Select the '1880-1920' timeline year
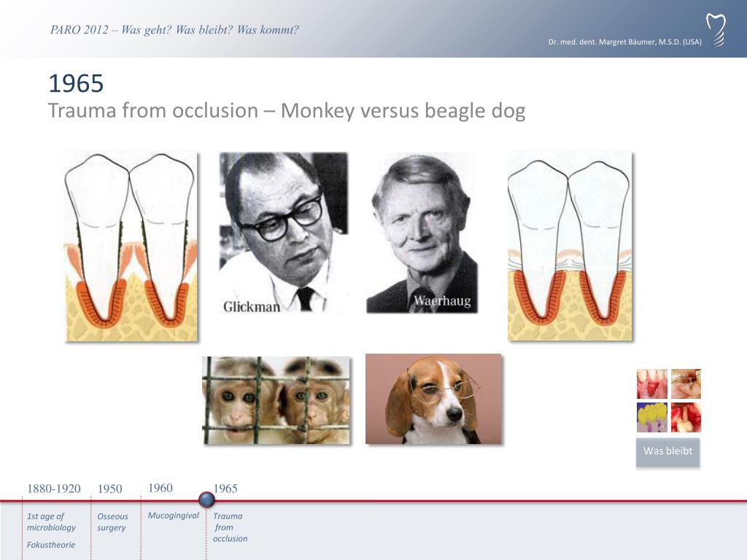The width and height of the screenshot is (747, 560). pos(54,489)
